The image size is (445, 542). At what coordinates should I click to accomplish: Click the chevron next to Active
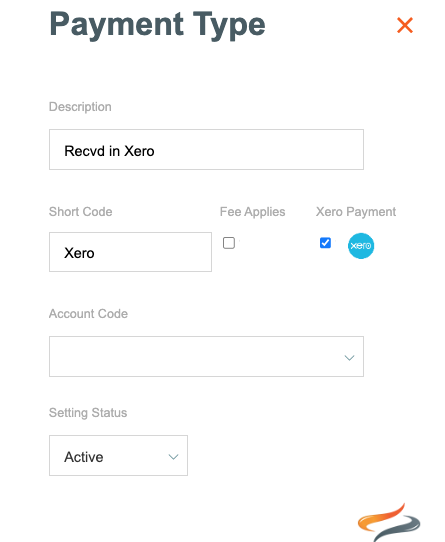[x=173, y=457]
